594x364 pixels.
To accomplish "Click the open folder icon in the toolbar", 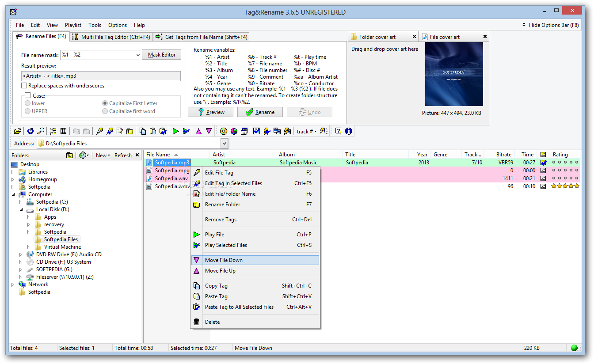I will coord(17,131).
